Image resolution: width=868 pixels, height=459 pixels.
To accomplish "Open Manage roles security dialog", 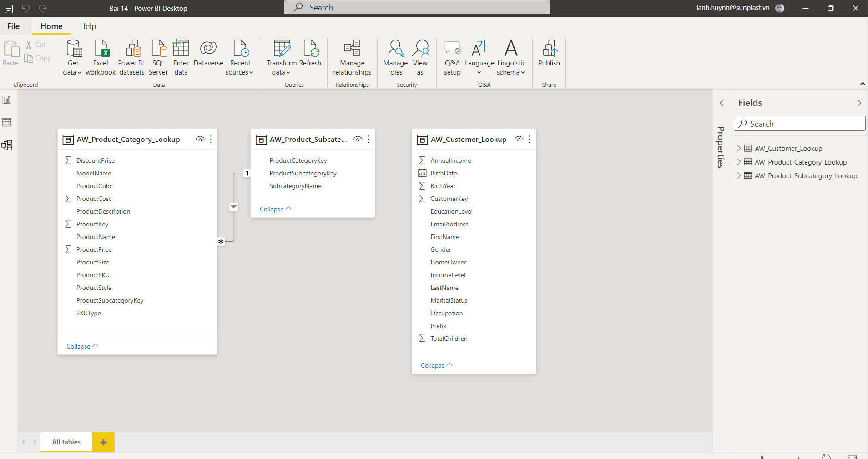I will (395, 57).
